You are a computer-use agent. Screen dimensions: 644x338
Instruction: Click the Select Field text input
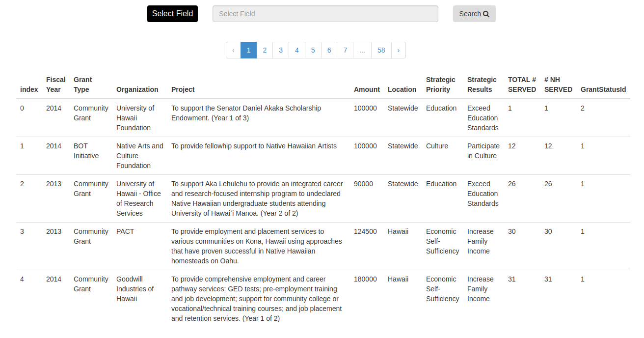tap(325, 14)
